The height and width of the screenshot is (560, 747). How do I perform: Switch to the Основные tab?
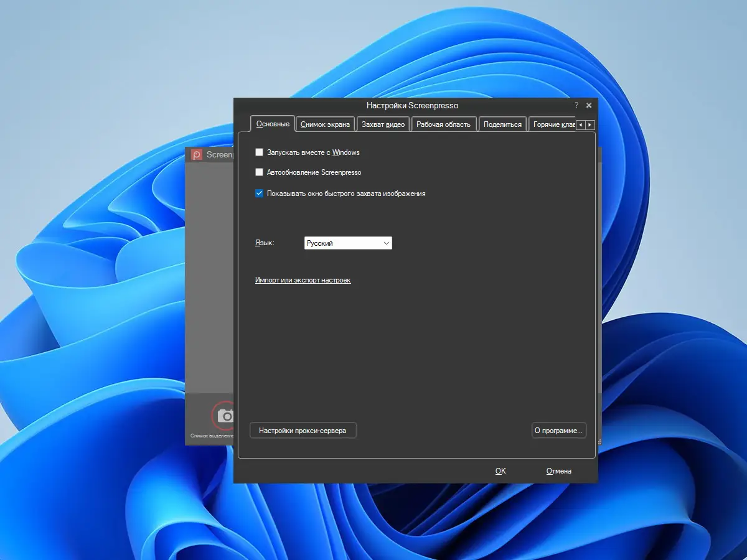273,124
